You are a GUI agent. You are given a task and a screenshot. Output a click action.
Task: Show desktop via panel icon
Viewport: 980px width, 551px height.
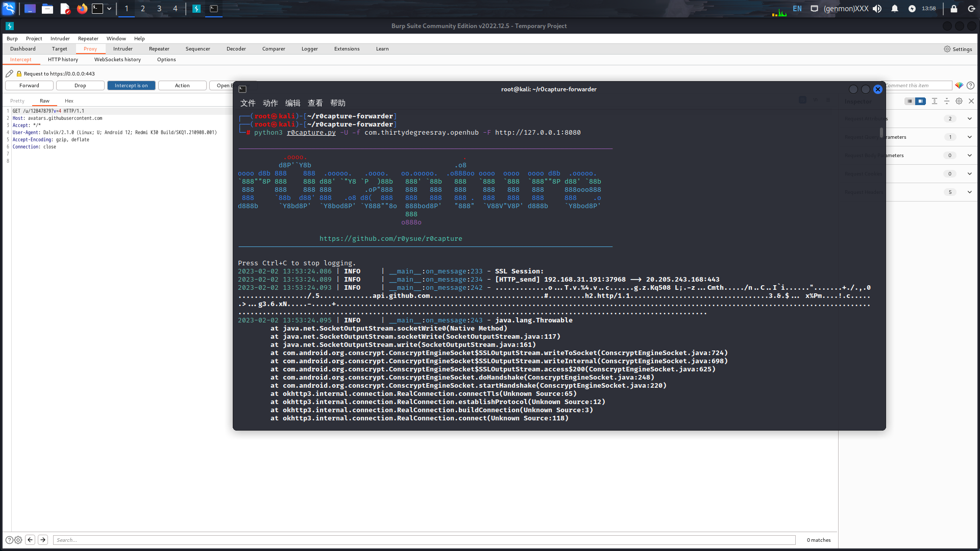30,9
